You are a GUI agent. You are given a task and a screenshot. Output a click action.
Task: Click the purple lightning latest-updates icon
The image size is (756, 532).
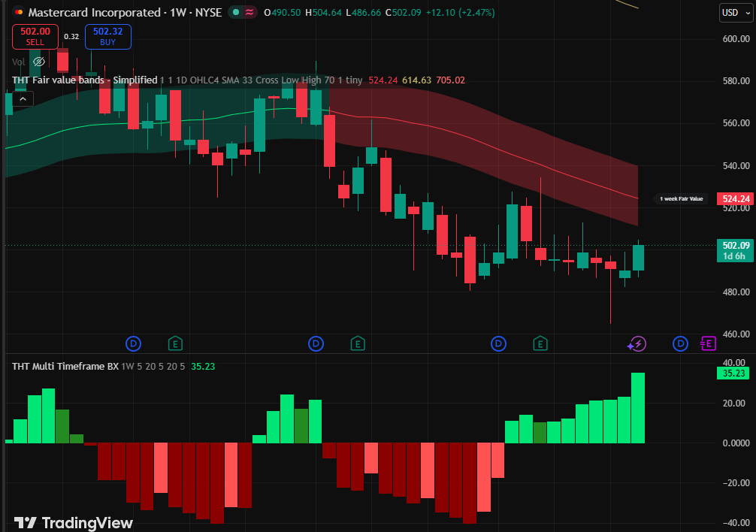point(637,343)
